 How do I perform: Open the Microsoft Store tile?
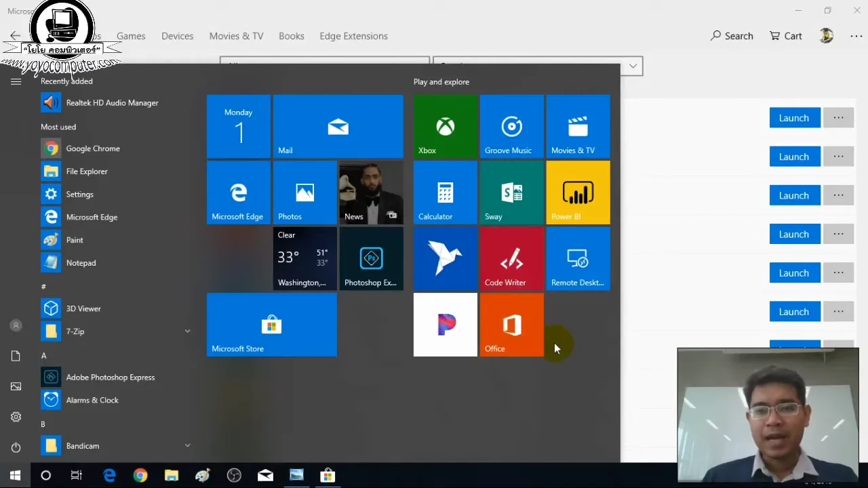pos(271,325)
